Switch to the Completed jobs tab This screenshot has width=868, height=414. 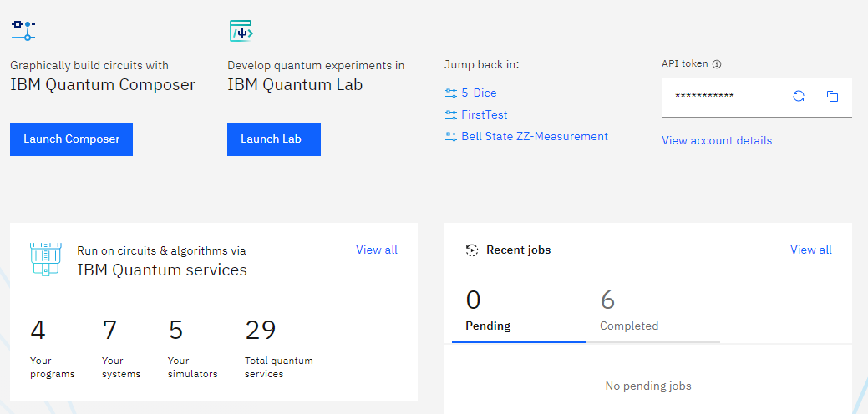tap(653, 312)
